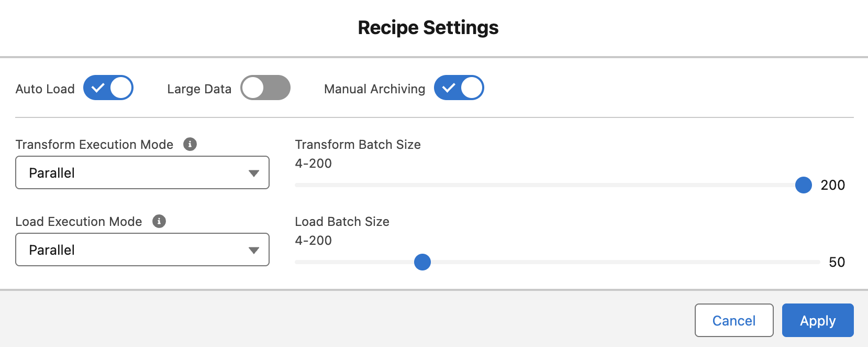Image resolution: width=868 pixels, height=347 pixels.
Task: Click the Load Execution Mode info icon
Action: 159,221
